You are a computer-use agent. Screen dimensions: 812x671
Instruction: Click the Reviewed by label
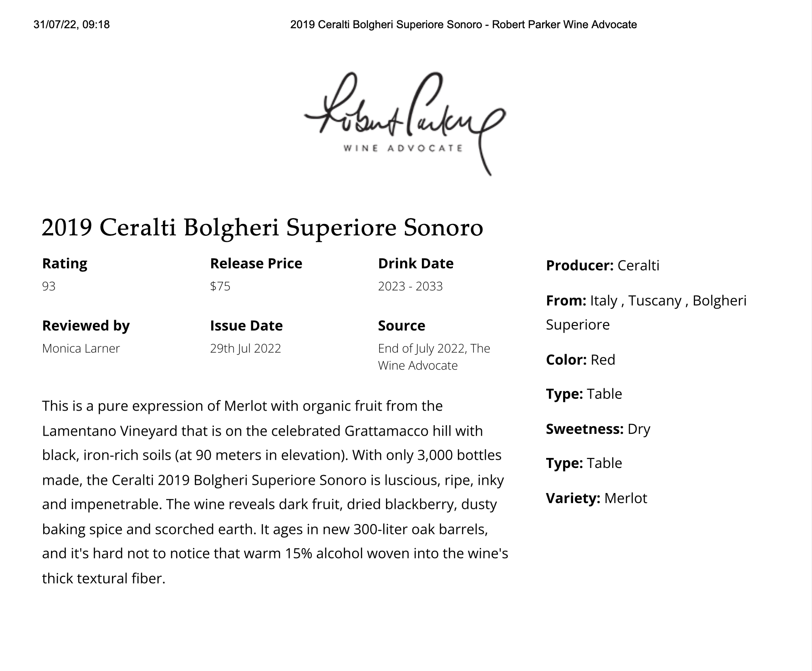(x=86, y=326)
